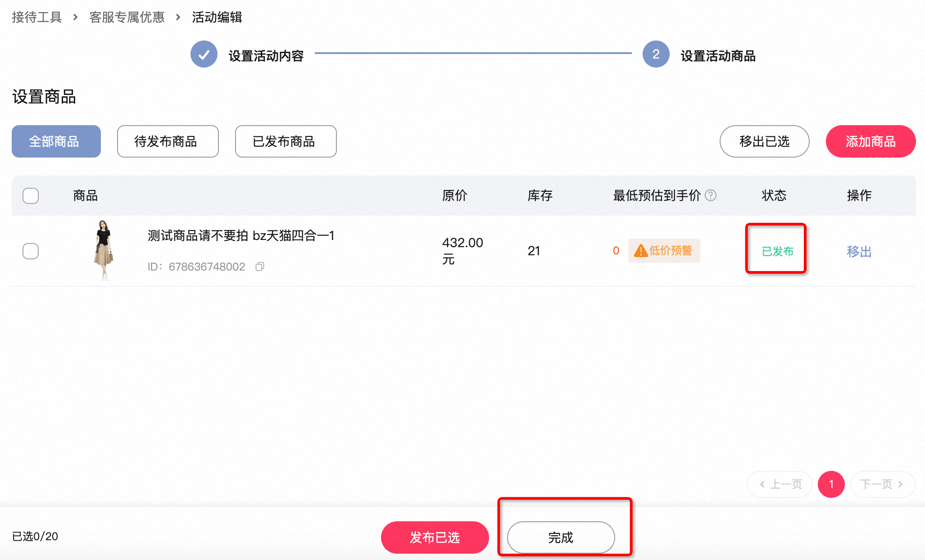
Task: Click the 设置活动商品 step label
Action: point(718,56)
